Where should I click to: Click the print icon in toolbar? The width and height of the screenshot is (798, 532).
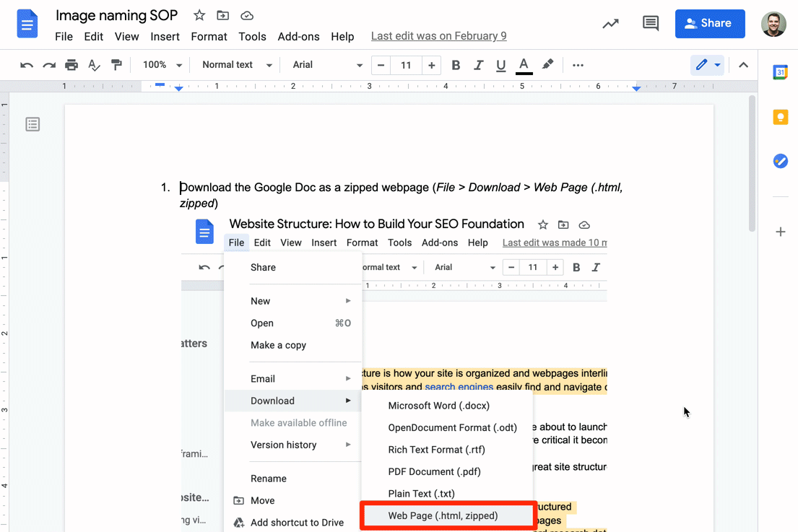click(71, 65)
